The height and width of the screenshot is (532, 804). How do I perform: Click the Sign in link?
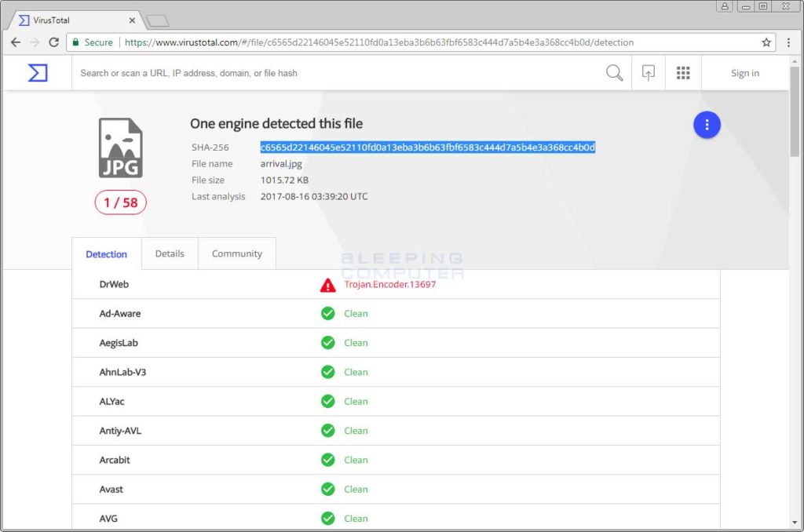(744, 73)
